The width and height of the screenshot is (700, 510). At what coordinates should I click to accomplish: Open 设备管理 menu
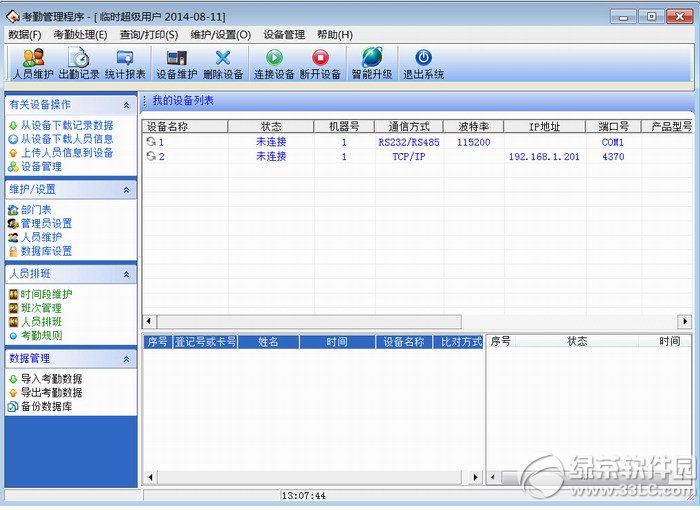click(284, 35)
